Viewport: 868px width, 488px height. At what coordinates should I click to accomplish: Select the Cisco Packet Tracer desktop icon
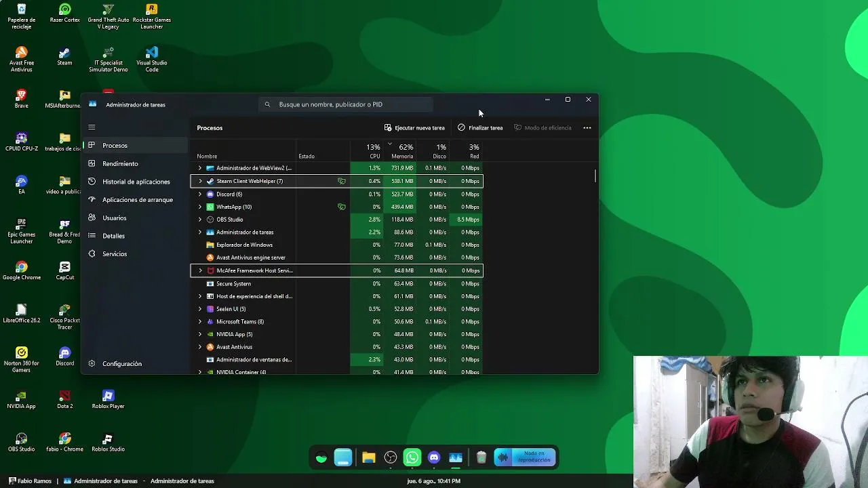(x=64, y=317)
